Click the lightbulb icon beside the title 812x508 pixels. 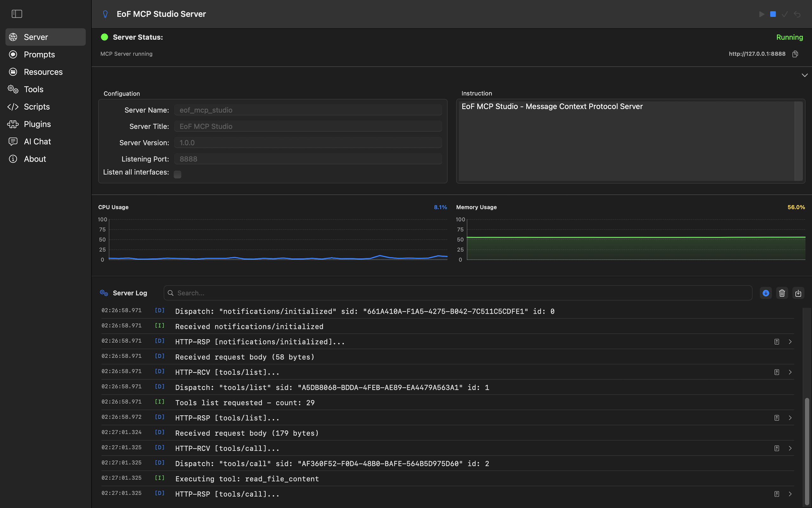click(105, 14)
